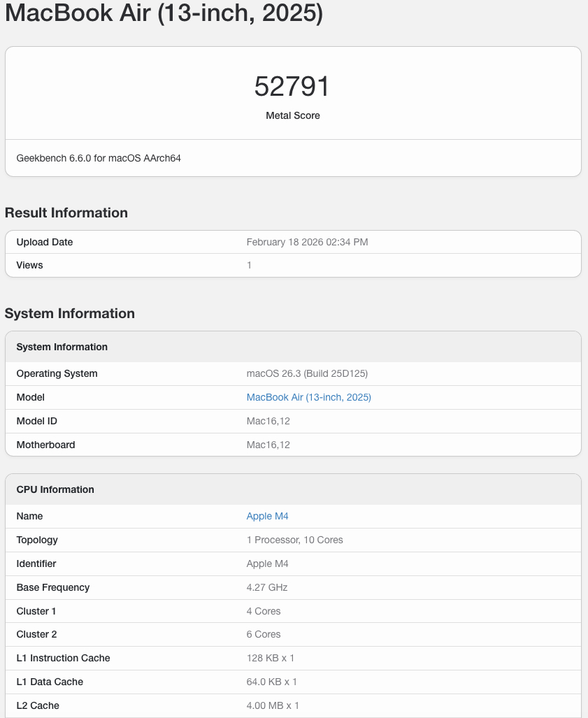Screen dimensions: 588x718
Task: Select the Metal Score value 52791
Action: click(292, 85)
